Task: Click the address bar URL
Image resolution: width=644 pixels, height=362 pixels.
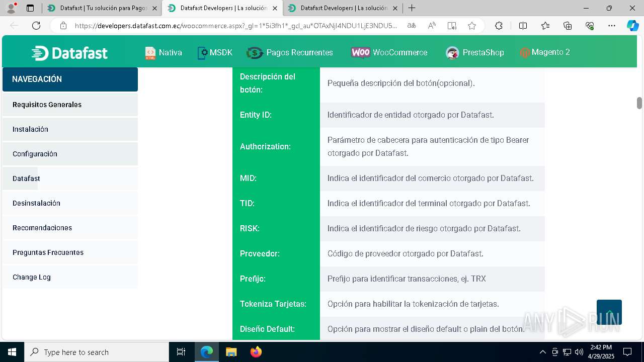Action: click(235, 26)
